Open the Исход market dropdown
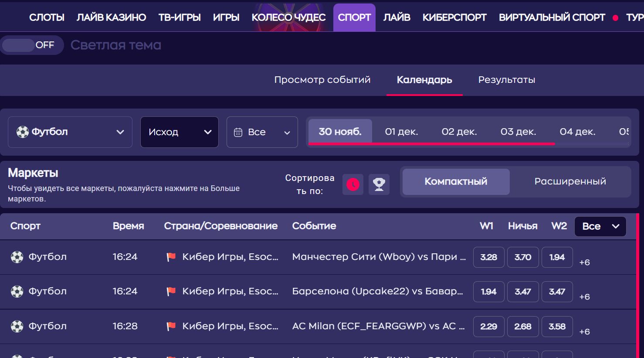Viewport: 644px width, 358px height. coord(180,132)
